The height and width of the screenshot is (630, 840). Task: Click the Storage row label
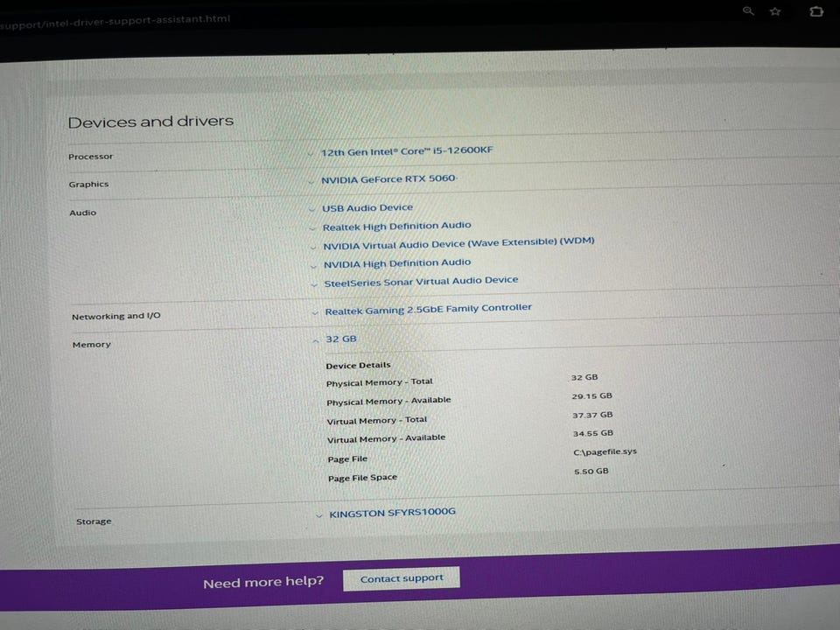[94, 521]
